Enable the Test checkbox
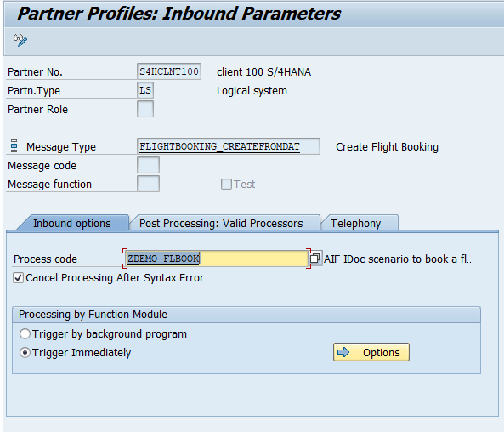The width and height of the screenshot is (504, 432). pyautogui.click(x=226, y=184)
